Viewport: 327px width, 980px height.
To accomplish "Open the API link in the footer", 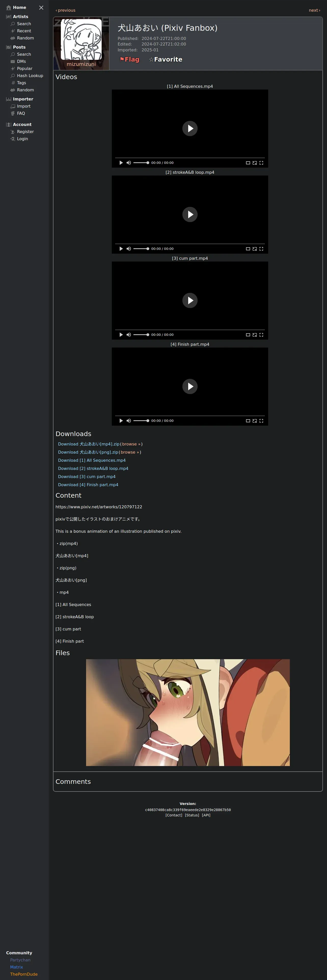I will (206, 815).
